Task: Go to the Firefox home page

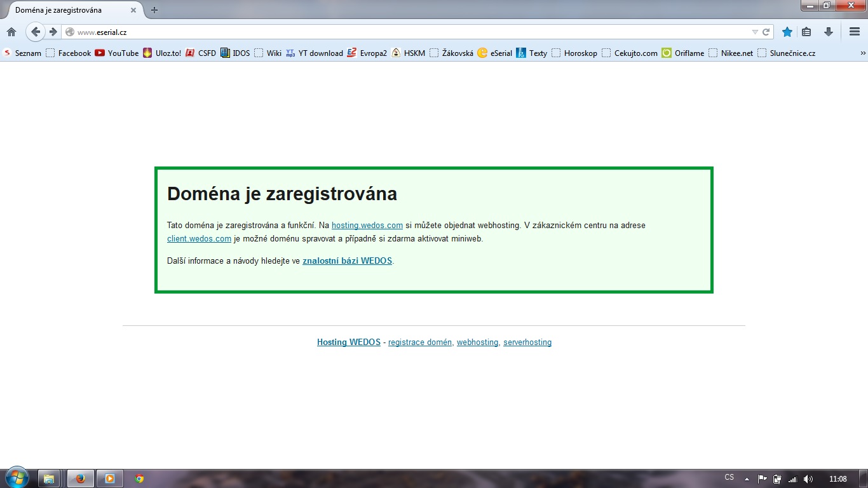Action: [11, 32]
